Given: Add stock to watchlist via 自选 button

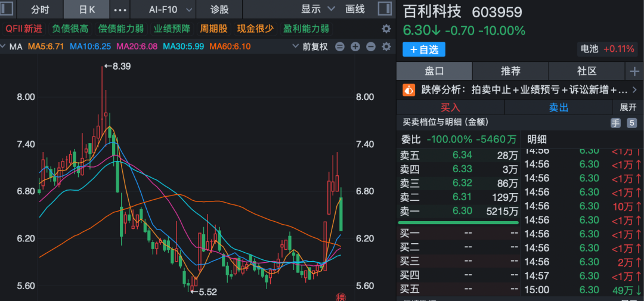Looking at the screenshot, I should (424, 49).
